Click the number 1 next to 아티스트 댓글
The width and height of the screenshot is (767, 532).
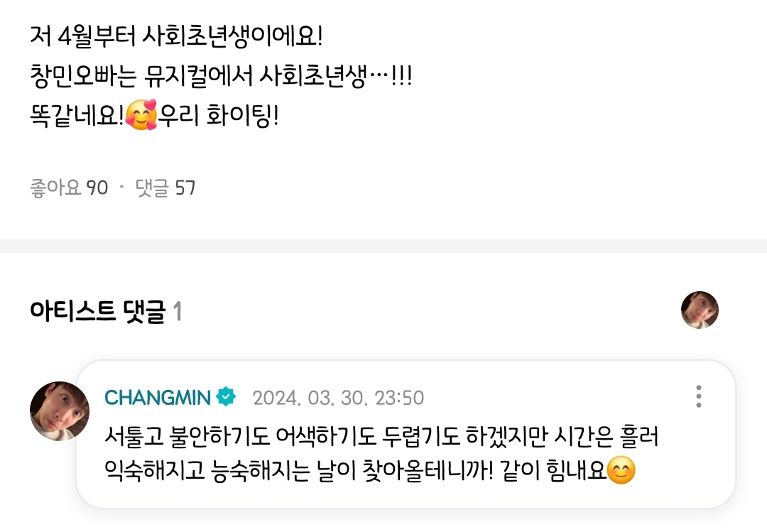click(x=178, y=311)
